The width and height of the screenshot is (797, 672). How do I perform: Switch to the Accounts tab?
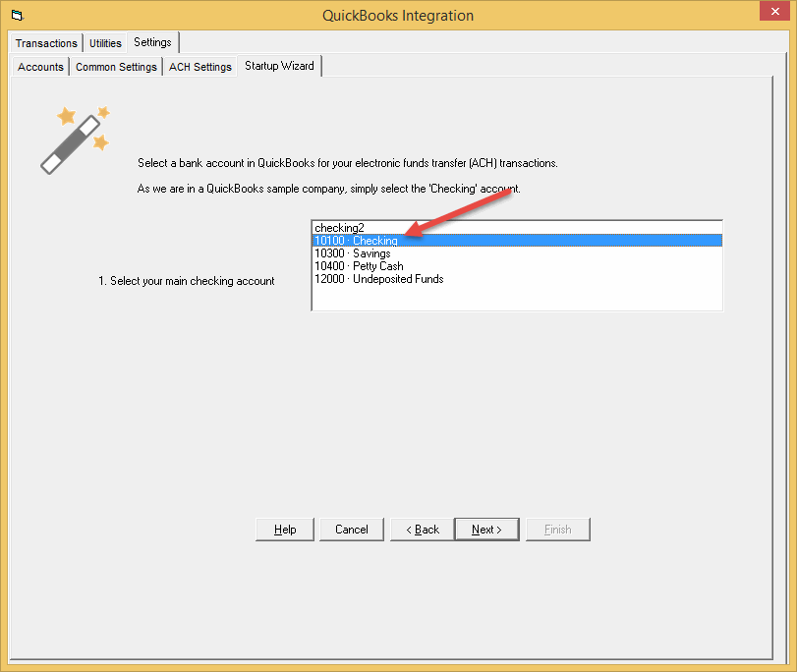(39, 66)
